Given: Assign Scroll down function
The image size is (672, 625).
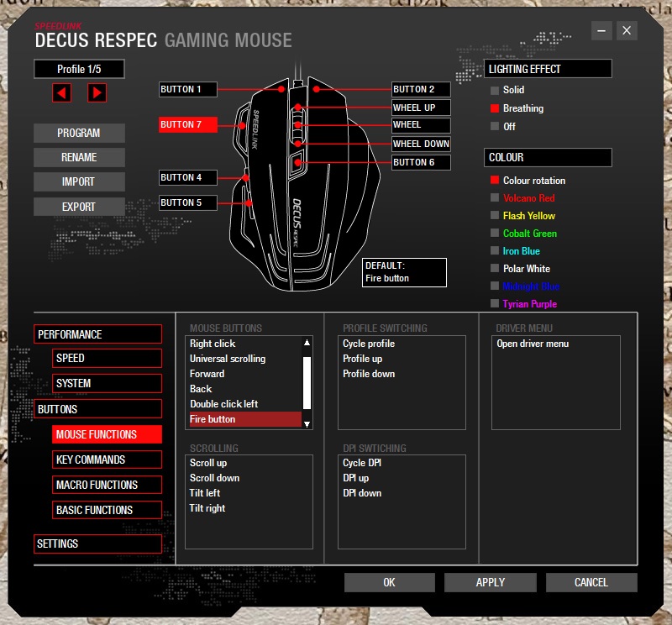Looking at the screenshot, I should pyautogui.click(x=214, y=478).
